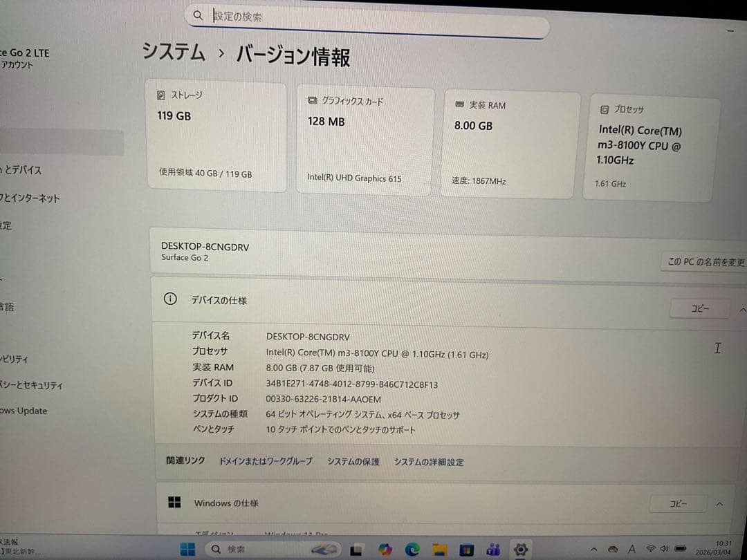Open ドメインまたはワークグループ link
The height and width of the screenshot is (560, 747).
coord(266,461)
